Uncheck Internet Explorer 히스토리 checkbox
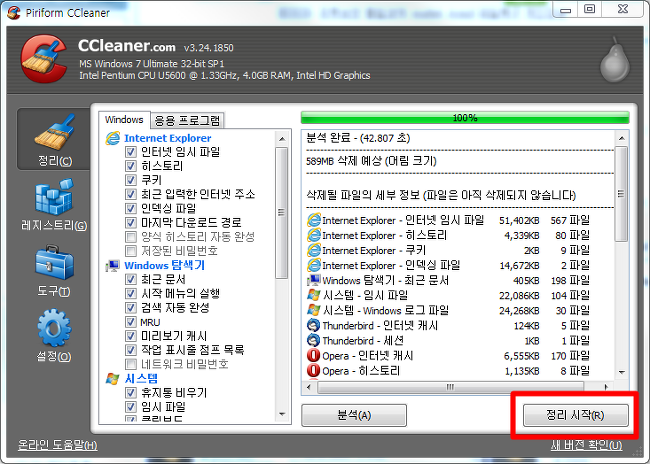Image resolution: width=650 pixels, height=464 pixels. [x=131, y=166]
